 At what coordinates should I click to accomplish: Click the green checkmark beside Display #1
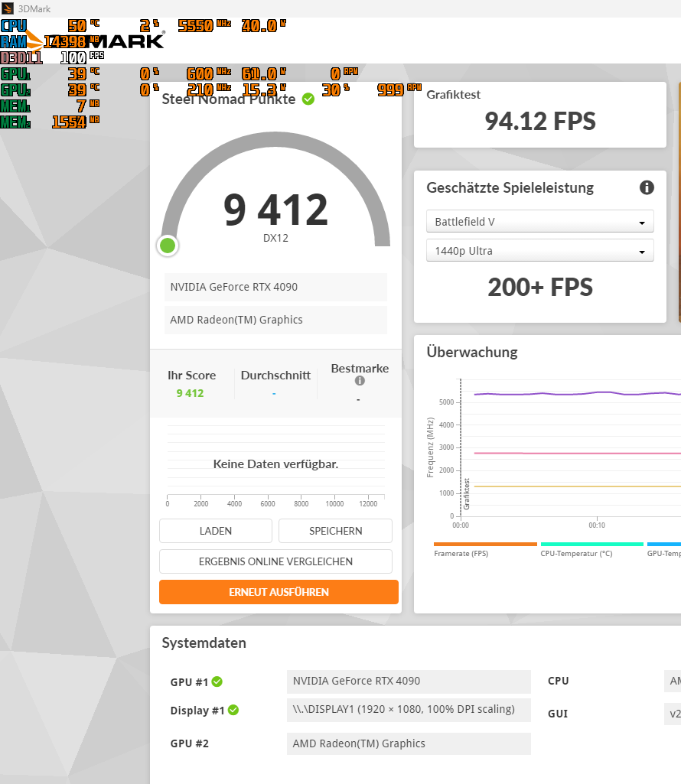(233, 710)
